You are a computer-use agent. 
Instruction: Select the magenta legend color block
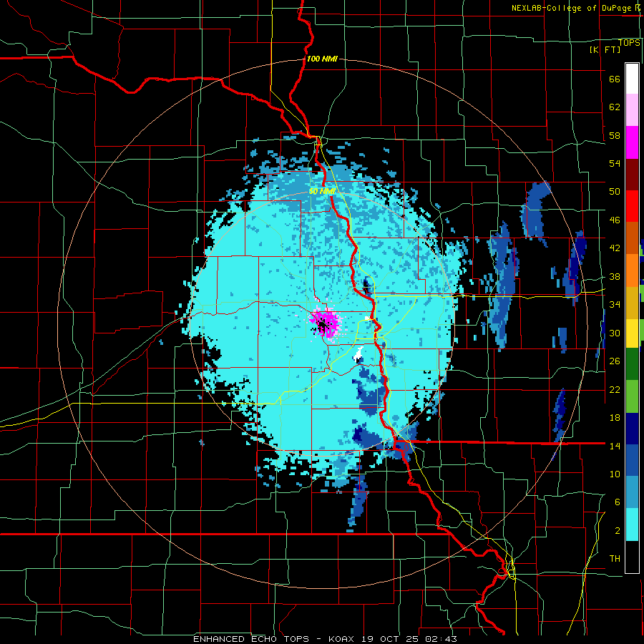click(x=632, y=142)
